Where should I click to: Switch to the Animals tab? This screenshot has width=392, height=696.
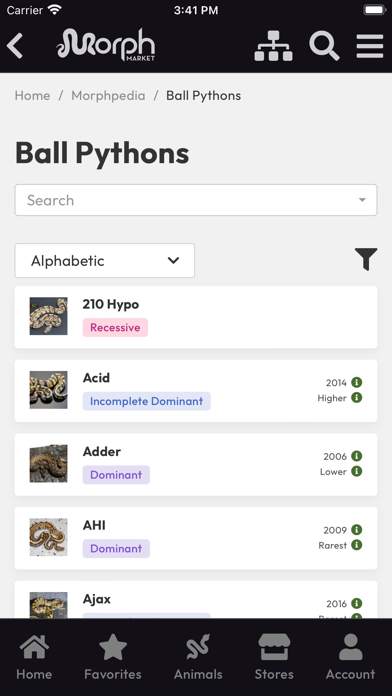click(x=198, y=657)
